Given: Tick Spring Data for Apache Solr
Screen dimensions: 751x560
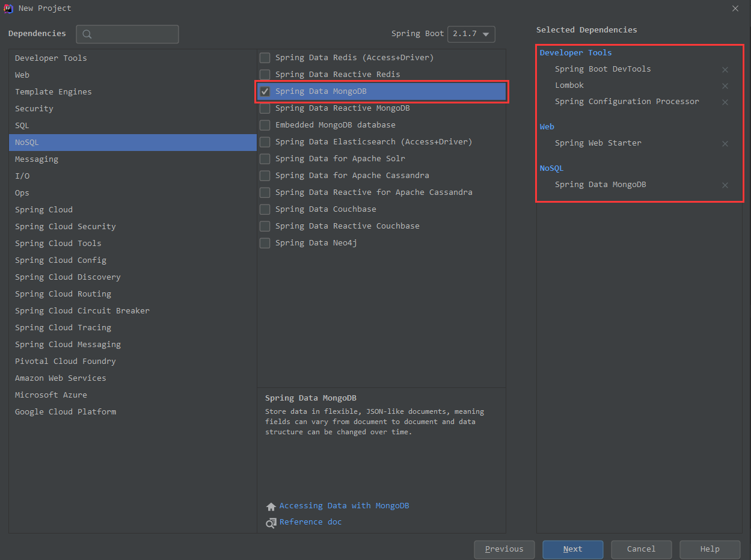Looking at the screenshot, I should 265,159.
